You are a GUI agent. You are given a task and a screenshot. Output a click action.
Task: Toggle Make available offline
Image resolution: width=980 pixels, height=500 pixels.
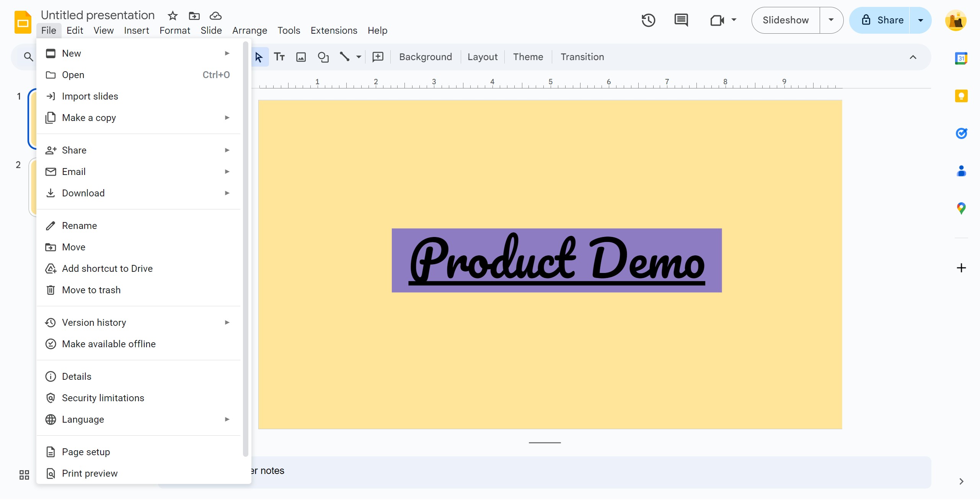(138, 344)
